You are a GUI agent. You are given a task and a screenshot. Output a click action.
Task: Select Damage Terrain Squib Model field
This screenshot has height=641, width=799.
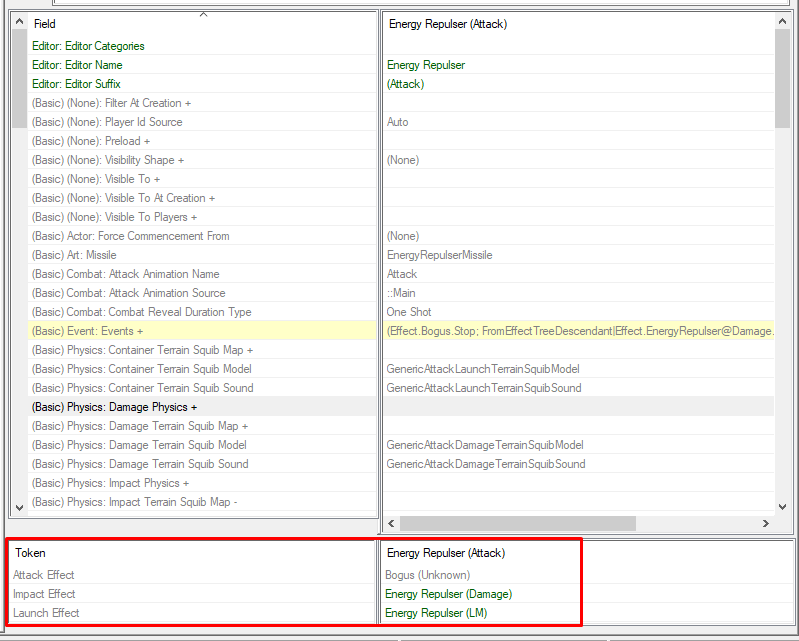click(x=202, y=445)
